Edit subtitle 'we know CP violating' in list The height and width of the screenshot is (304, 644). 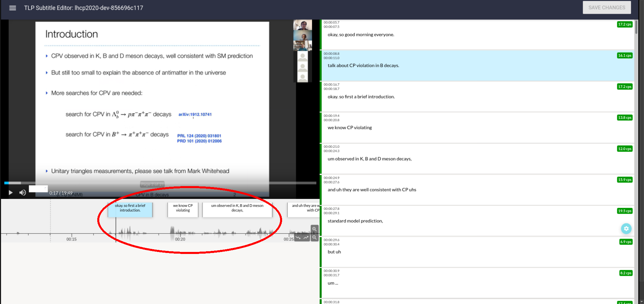pos(350,128)
